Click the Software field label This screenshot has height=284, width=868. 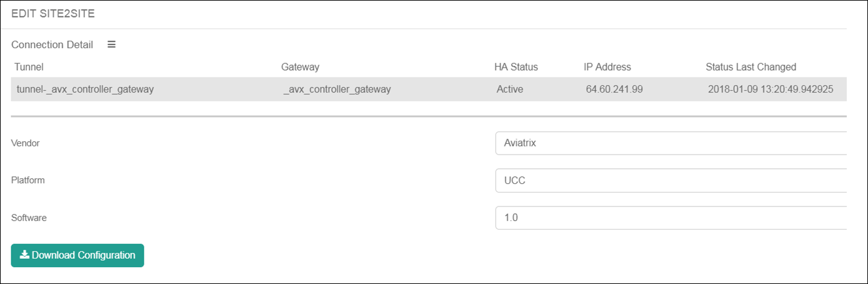29,218
